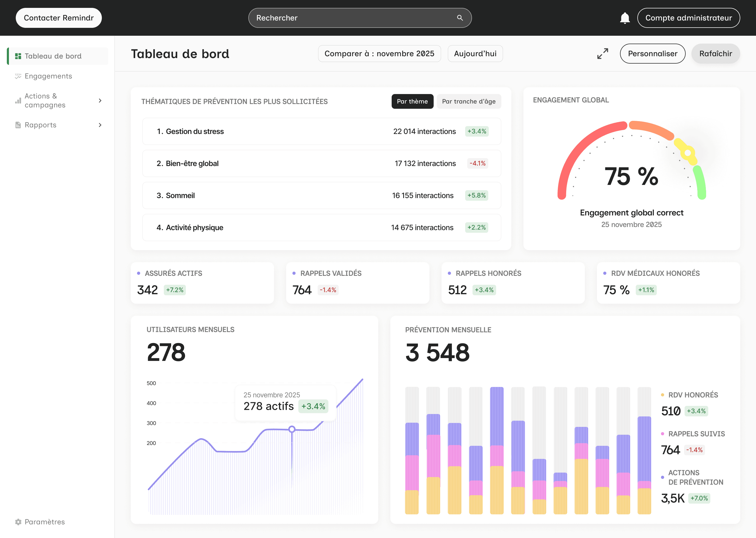Click the engagement gauge indicator knob

click(687, 153)
